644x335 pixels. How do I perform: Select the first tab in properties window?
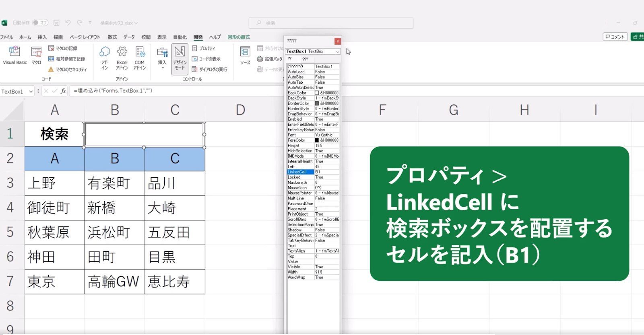(290, 59)
